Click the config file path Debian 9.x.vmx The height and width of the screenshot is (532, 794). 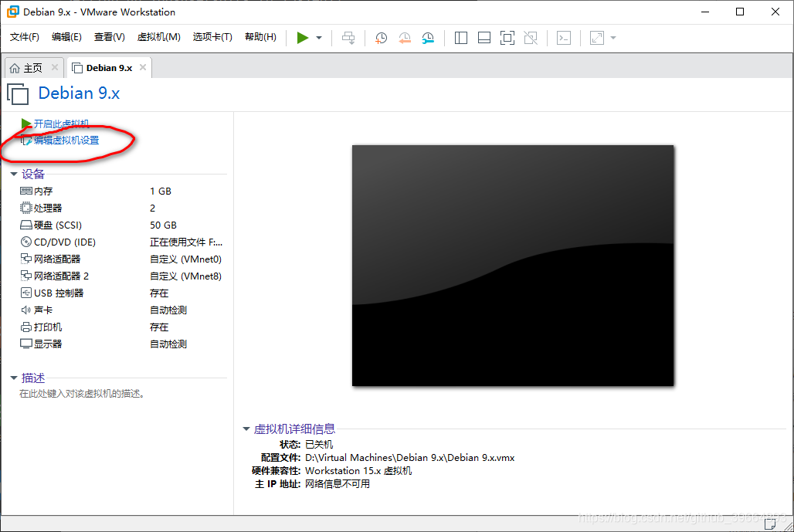pyautogui.click(x=409, y=458)
